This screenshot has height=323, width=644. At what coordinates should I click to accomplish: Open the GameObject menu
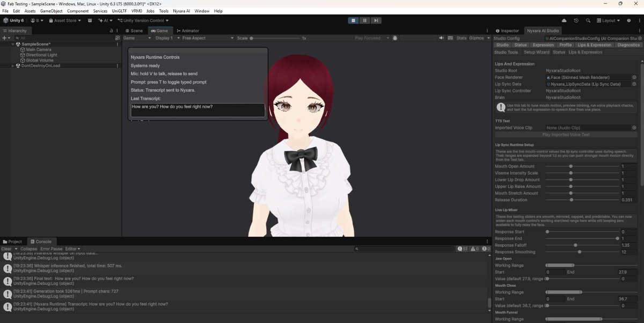point(51,11)
